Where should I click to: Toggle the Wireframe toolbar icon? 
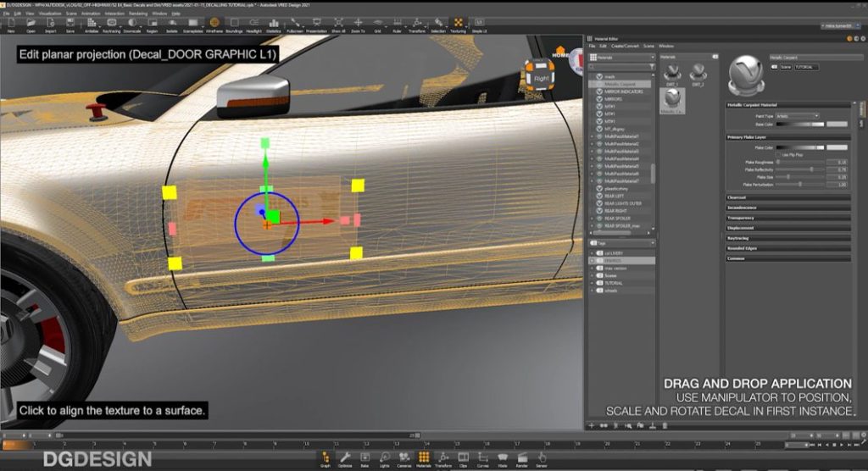214,25
